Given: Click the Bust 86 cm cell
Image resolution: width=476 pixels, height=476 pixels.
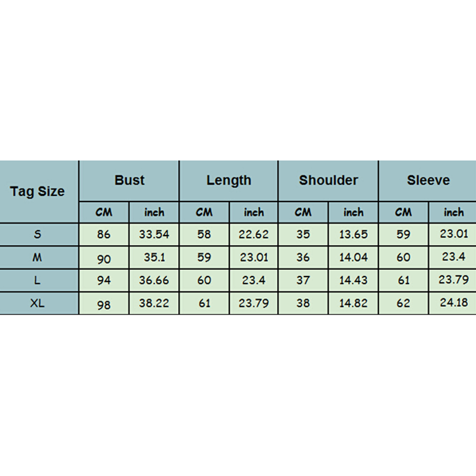Looking at the screenshot, I should (104, 235).
